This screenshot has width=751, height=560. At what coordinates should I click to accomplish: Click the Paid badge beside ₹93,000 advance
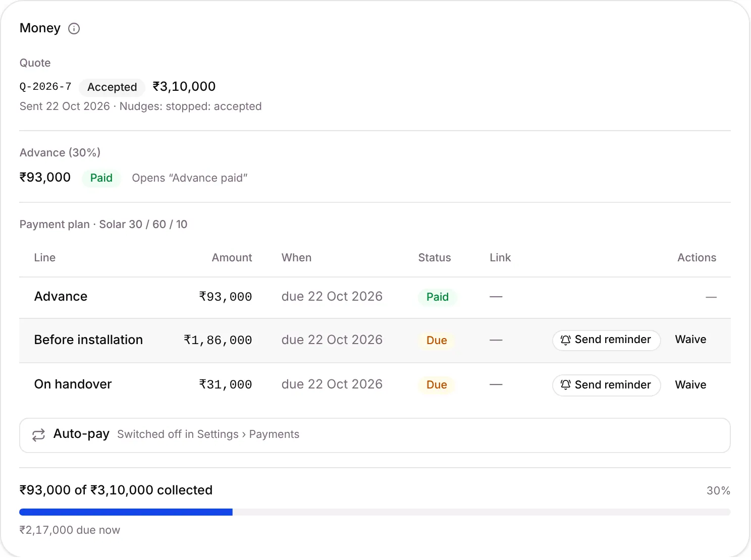[x=101, y=178]
